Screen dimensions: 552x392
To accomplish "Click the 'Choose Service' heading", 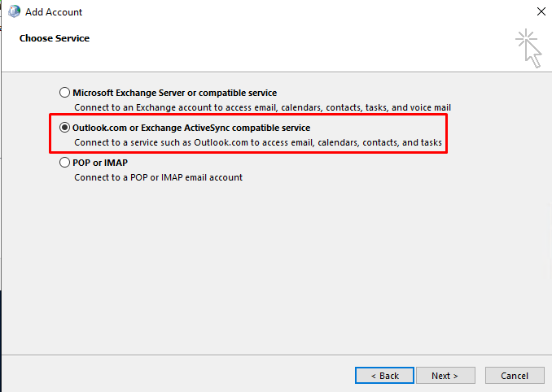I will 55,38.
